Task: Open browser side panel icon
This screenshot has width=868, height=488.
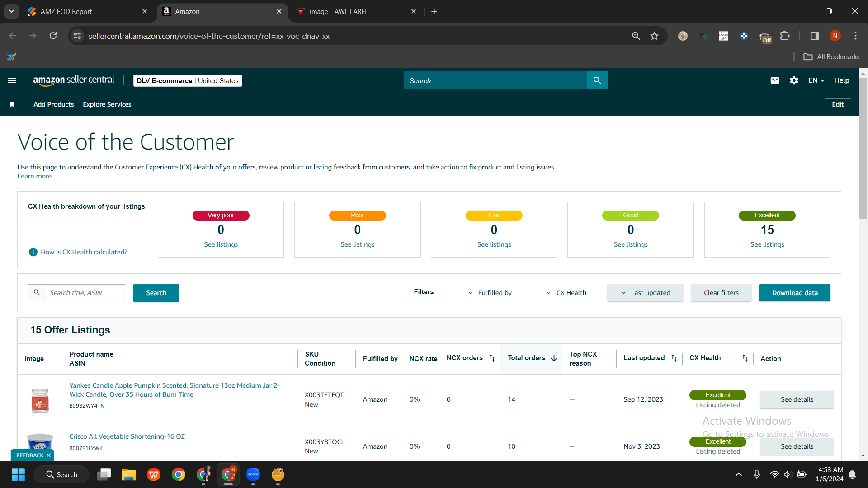Action: pyautogui.click(x=815, y=36)
